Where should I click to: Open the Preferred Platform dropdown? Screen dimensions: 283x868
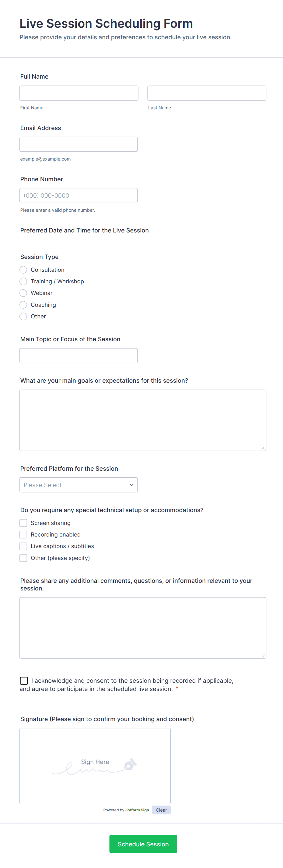click(79, 484)
